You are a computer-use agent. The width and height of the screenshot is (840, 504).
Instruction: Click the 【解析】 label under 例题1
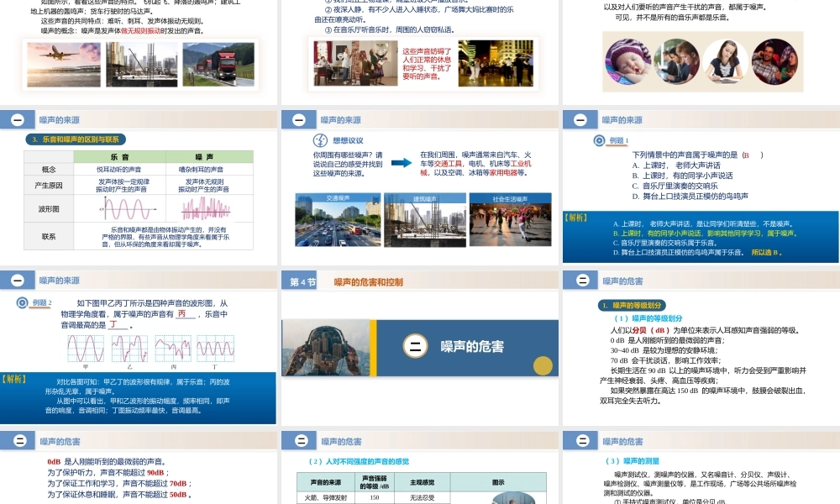click(575, 218)
